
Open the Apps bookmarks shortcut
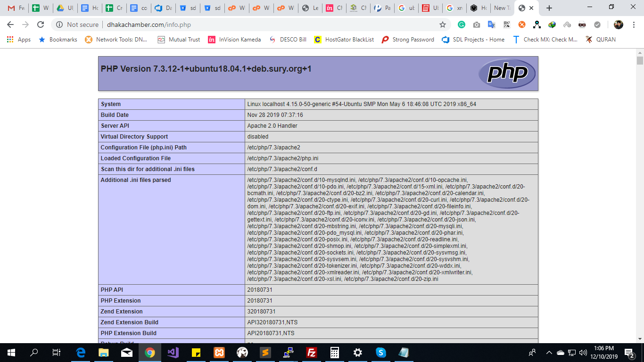(x=19, y=40)
